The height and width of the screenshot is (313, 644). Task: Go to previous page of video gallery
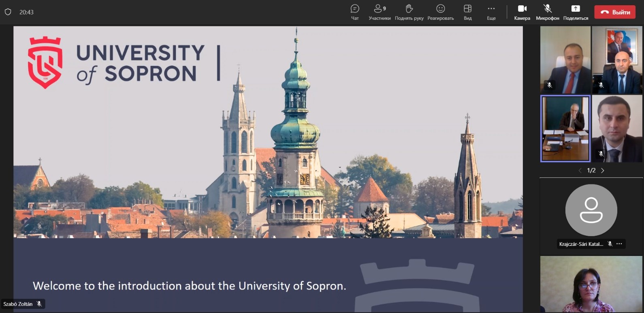click(580, 171)
